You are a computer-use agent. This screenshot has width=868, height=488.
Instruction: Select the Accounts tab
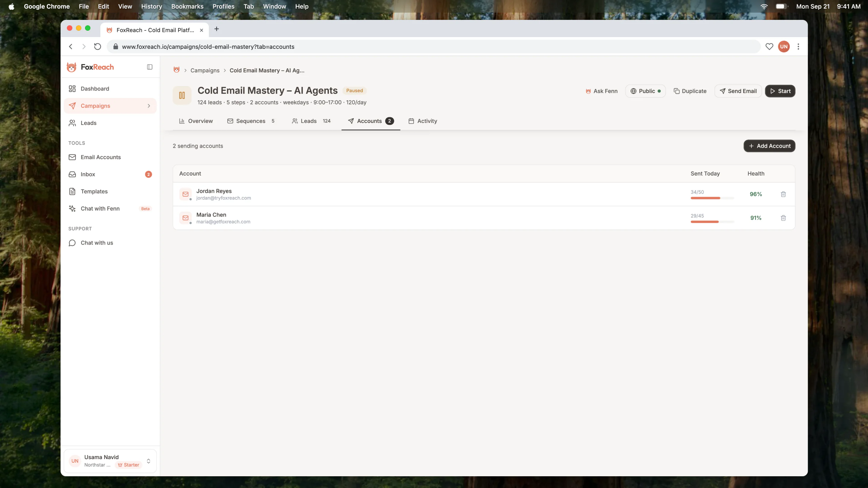[371, 121]
